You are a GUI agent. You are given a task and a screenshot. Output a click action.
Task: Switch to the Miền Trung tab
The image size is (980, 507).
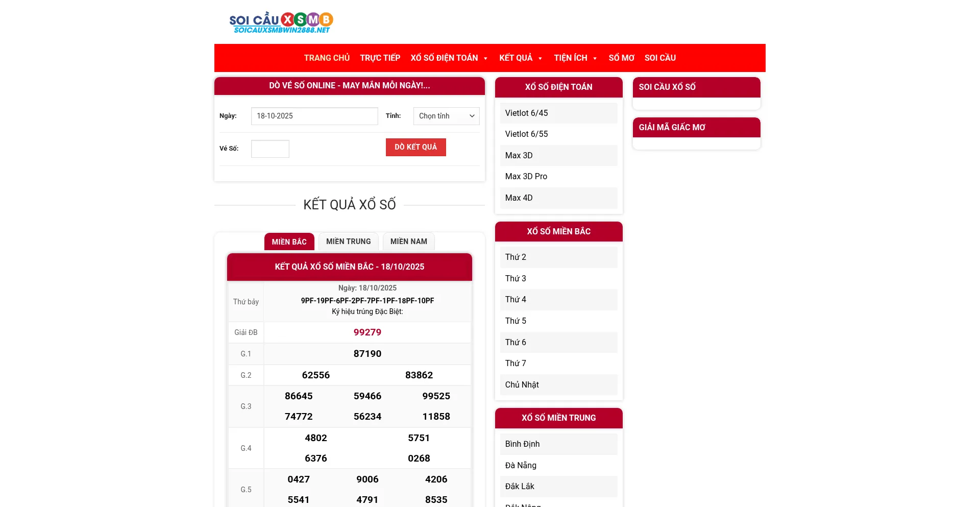click(x=348, y=242)
